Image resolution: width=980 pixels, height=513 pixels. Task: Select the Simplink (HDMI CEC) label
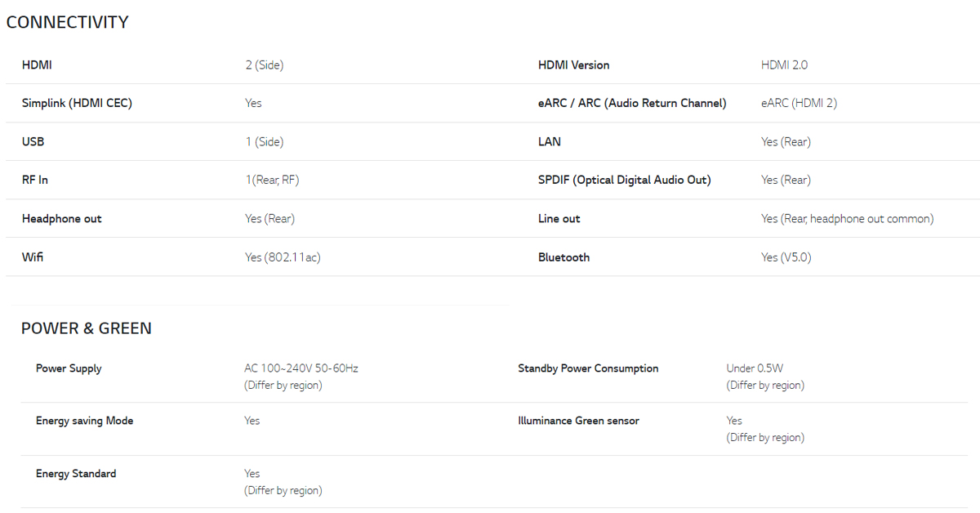pos(77,104)
